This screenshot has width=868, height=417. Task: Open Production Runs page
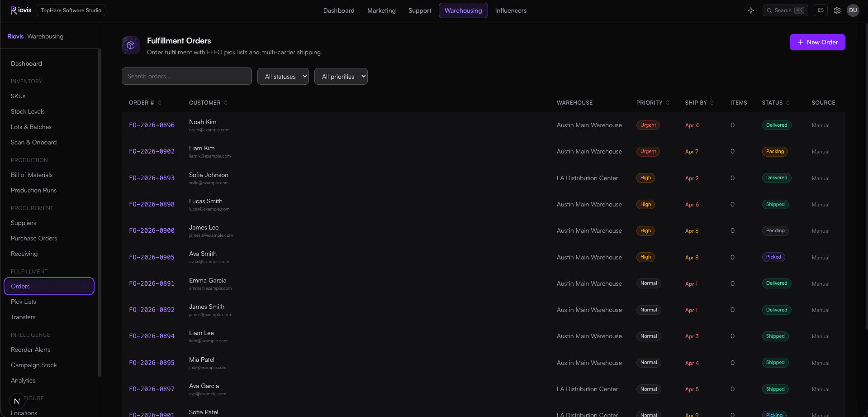pos(49,191)
